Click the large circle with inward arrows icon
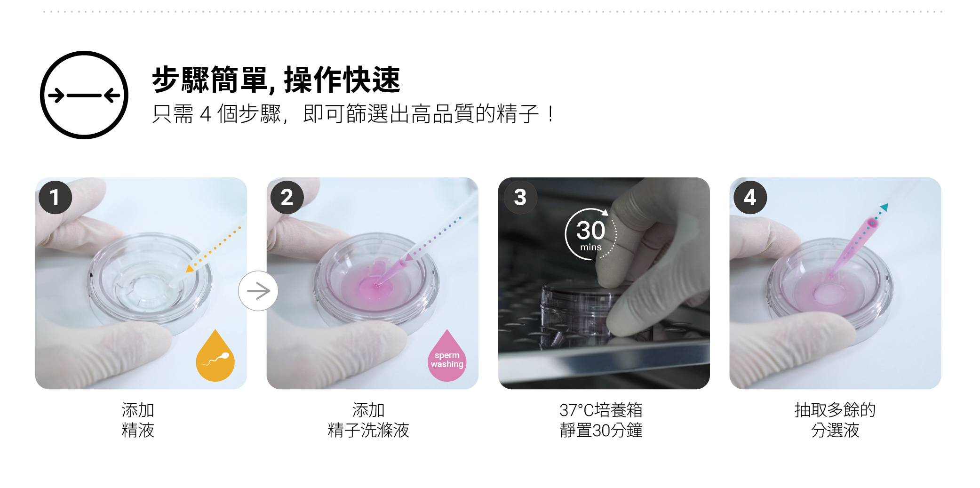Screen dimensions: 980x488 pyautogui.click(x=84, y=95)
